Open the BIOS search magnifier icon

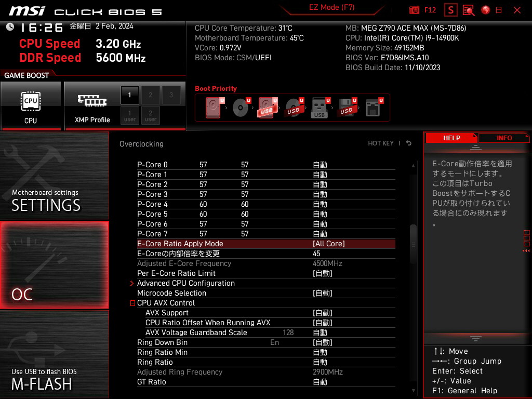(x=469, y=10)
